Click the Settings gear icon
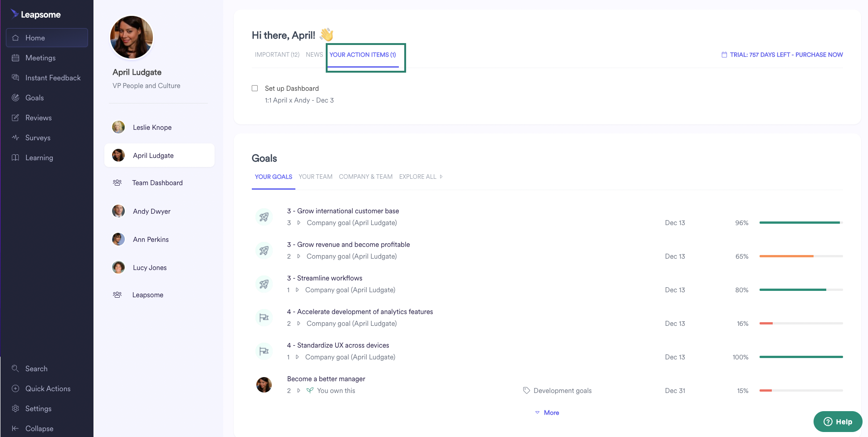The height and width of the screenshot is (437, 868). pyautogui.click(x=15, y=408)
